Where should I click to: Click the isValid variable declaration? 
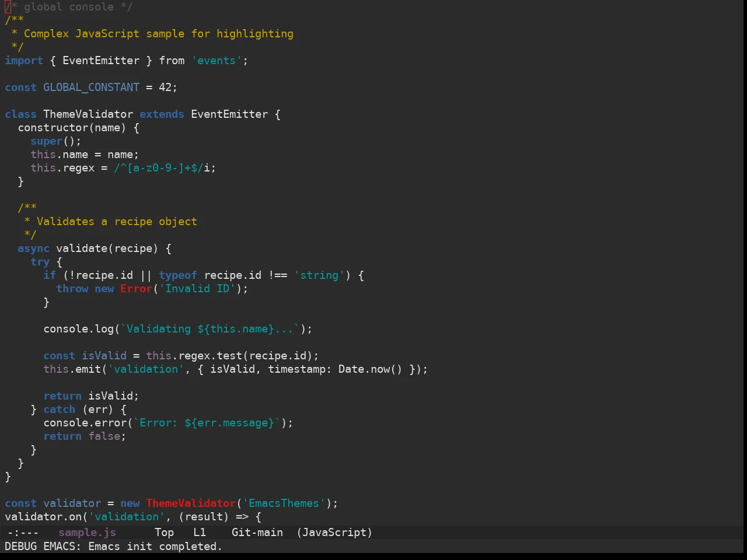[x=104, y=356]
